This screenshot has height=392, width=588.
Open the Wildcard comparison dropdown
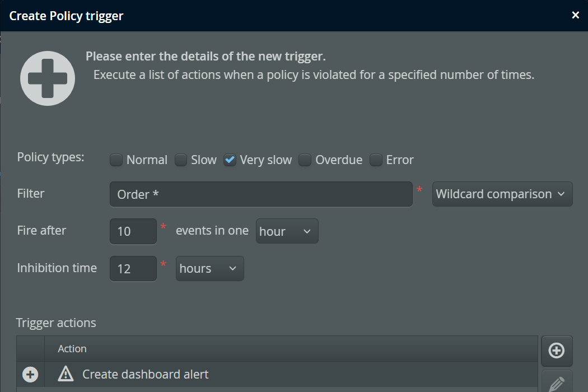502,194
